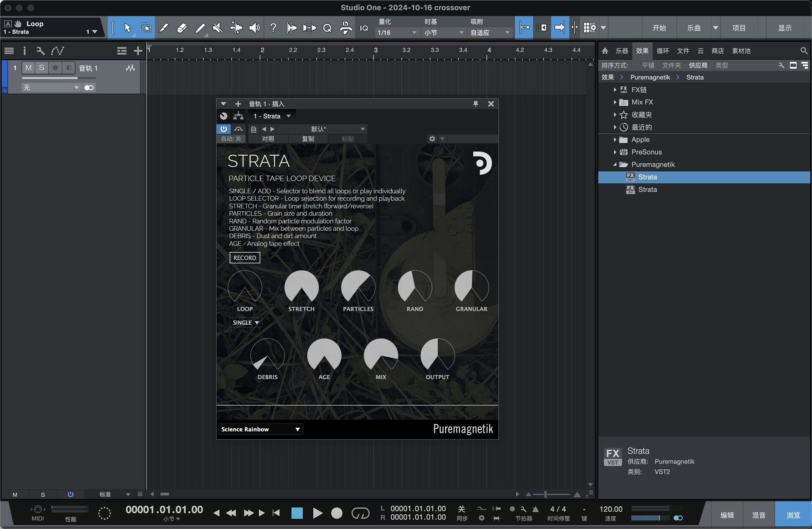Click the 对照 compare button

268,139
